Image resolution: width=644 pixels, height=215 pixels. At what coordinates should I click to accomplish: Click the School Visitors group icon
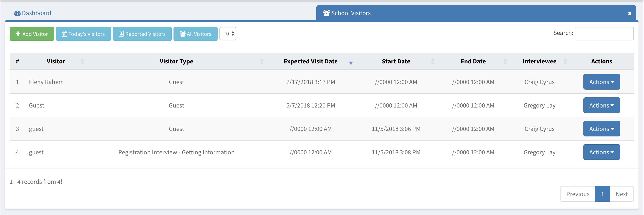pos(326,13)
